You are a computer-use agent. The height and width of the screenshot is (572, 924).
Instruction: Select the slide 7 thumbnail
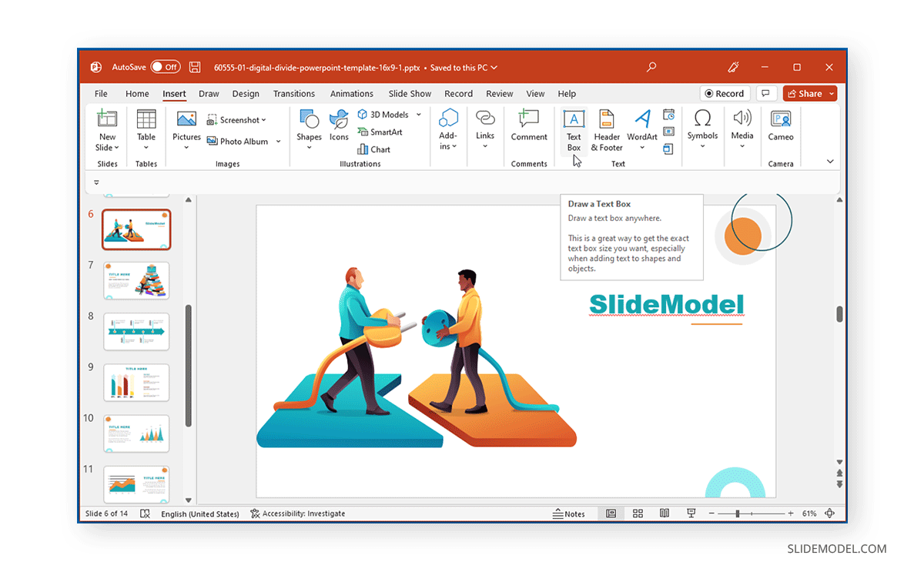point(136,280)
